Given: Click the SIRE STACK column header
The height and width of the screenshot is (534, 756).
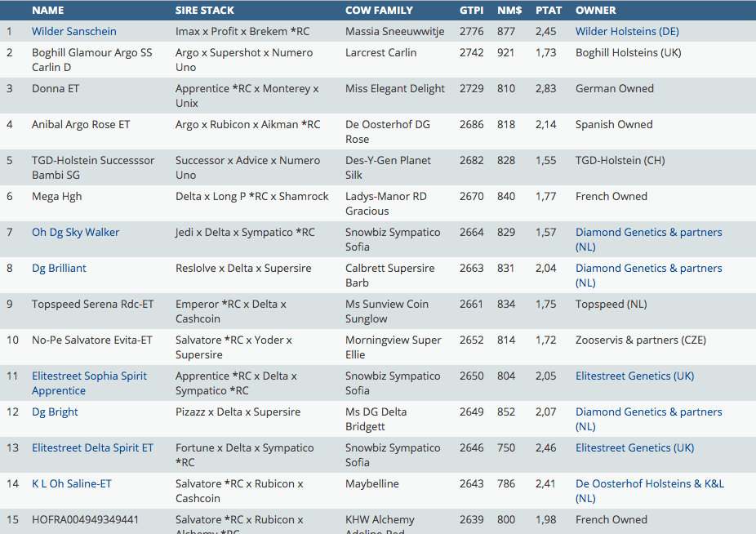Looking at the screenshot, I should point(205,11).
